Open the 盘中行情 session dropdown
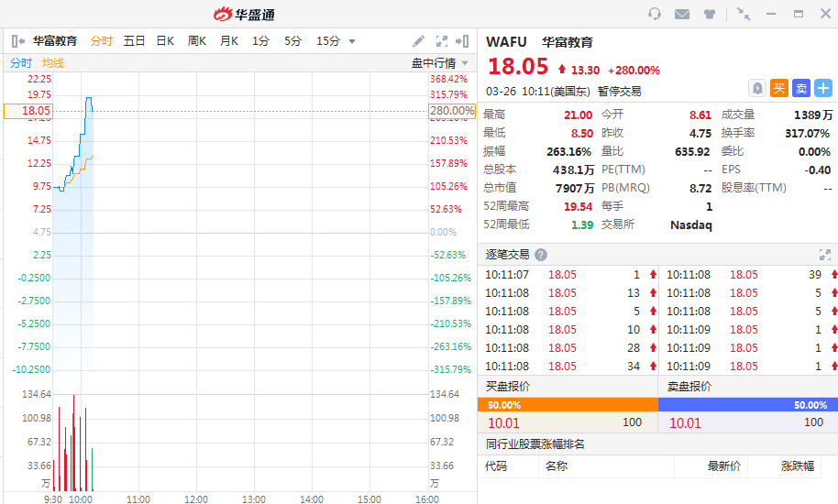 point(440,63)
